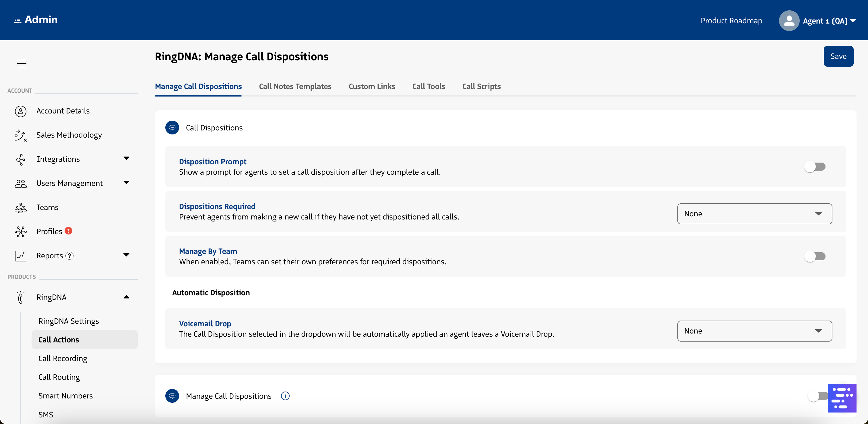
Task: Switch to the Call Notes Templates tab
Action: coord(295,86)
